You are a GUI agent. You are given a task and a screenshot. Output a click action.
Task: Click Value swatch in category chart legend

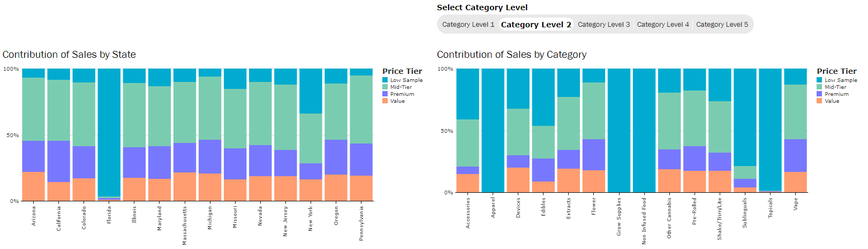click(819, 101)
